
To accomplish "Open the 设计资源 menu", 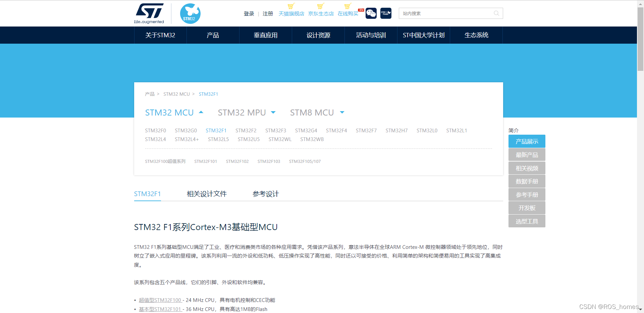I will pyautogui.click(x=318, y=35).
